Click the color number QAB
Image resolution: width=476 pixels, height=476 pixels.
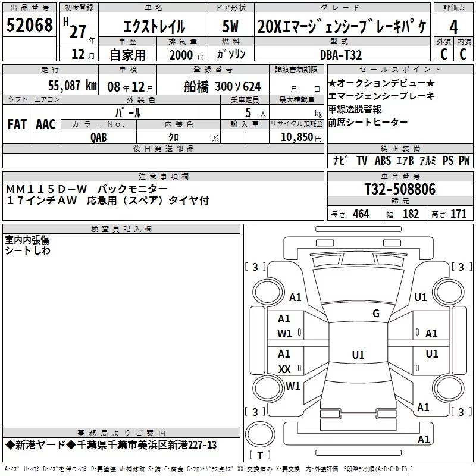[99, 137]
